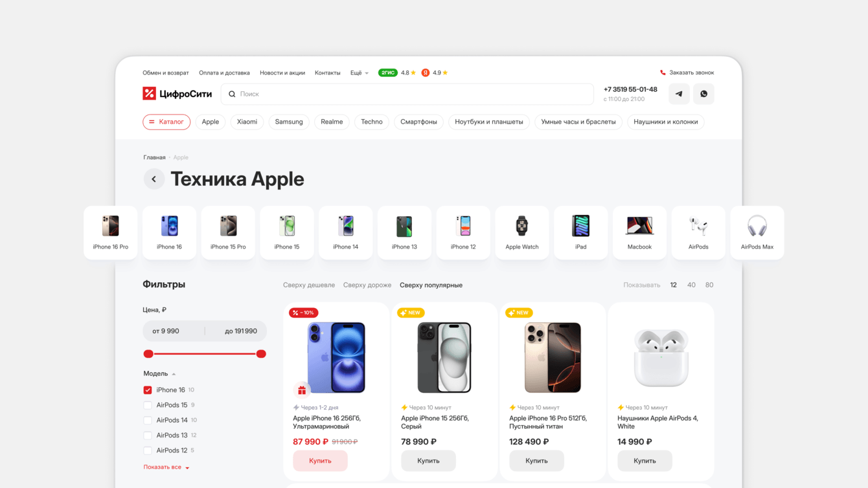Click the gift icon on iPhone 16 card
This screenshot has width=868, height=488.
coord(302,390)
